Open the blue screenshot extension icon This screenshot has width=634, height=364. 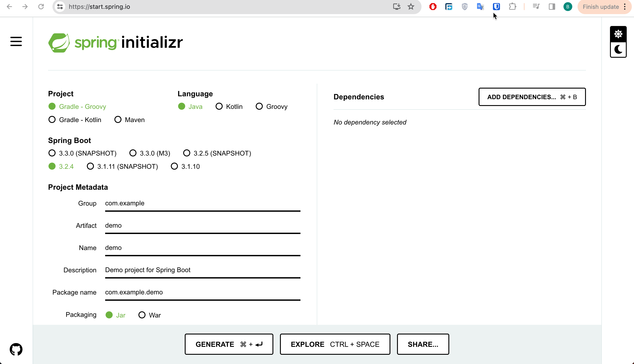(x=449, y=7)
